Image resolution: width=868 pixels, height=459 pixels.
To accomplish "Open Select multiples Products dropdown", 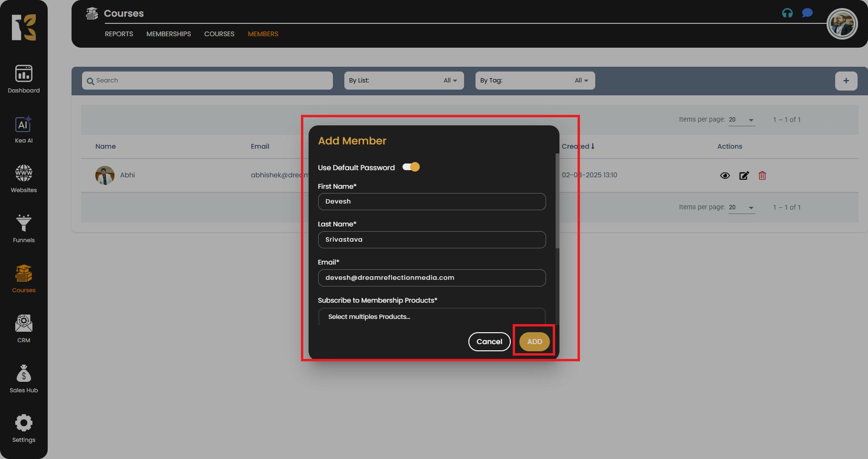I will 431,316.
